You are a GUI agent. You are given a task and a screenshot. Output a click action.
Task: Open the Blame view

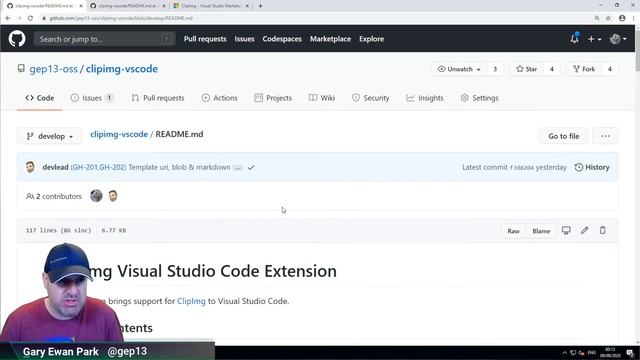541,231
